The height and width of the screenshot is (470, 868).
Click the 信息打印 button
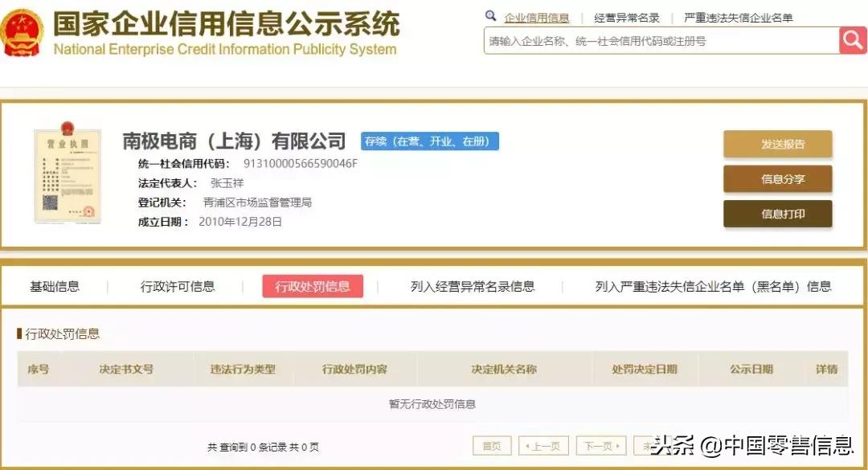(777, 215)
